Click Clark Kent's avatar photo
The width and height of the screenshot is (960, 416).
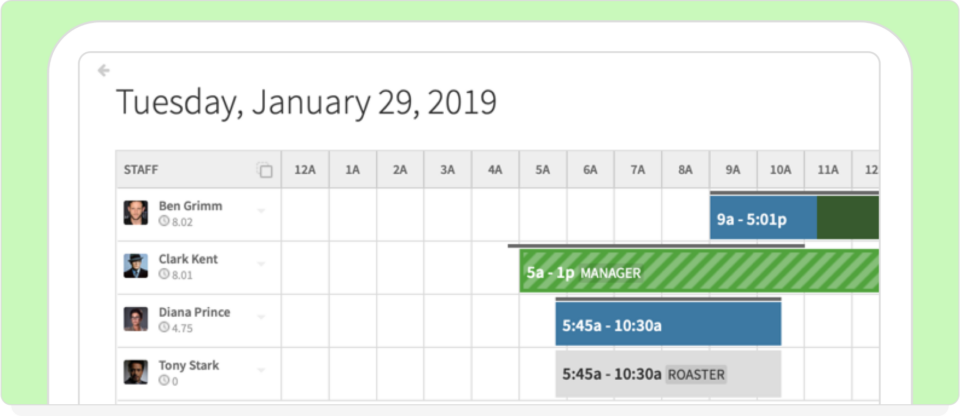(135, 266)
